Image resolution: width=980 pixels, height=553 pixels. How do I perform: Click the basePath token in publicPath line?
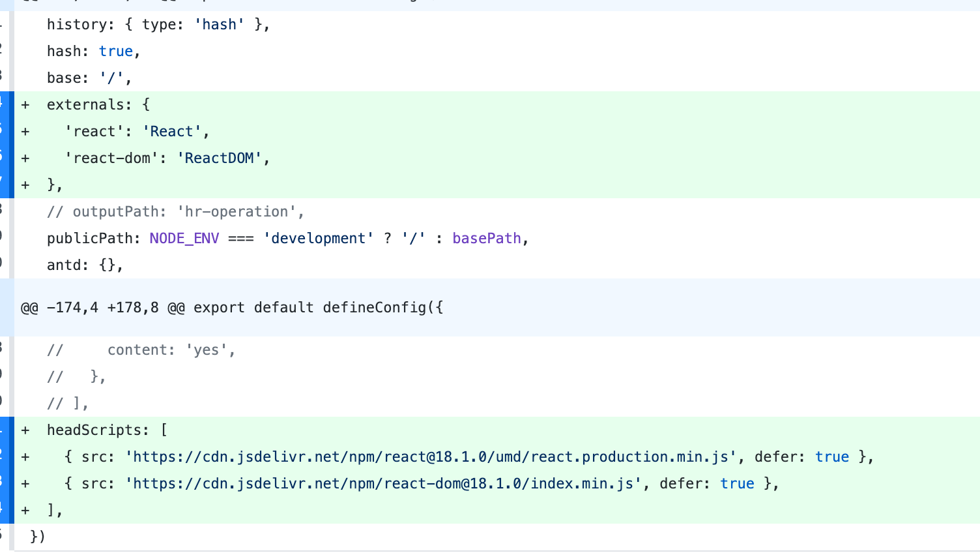pos(487,238)
